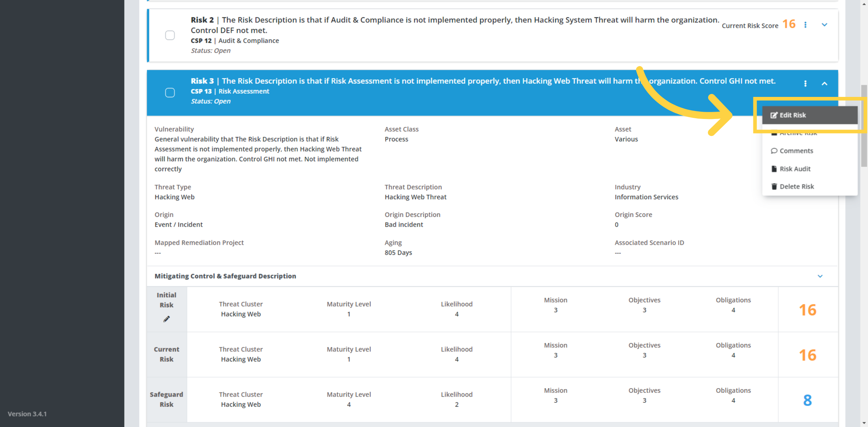Click the Vulnerability description paragraph
Viewport: 868px width, 427px height.
(258, 154)
